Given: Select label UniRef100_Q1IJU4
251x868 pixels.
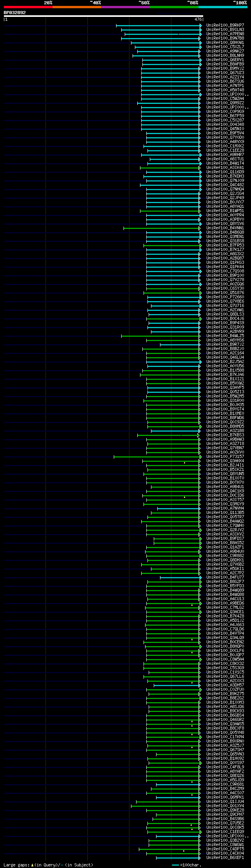Looking at the screenshot, I should point(225,801).
